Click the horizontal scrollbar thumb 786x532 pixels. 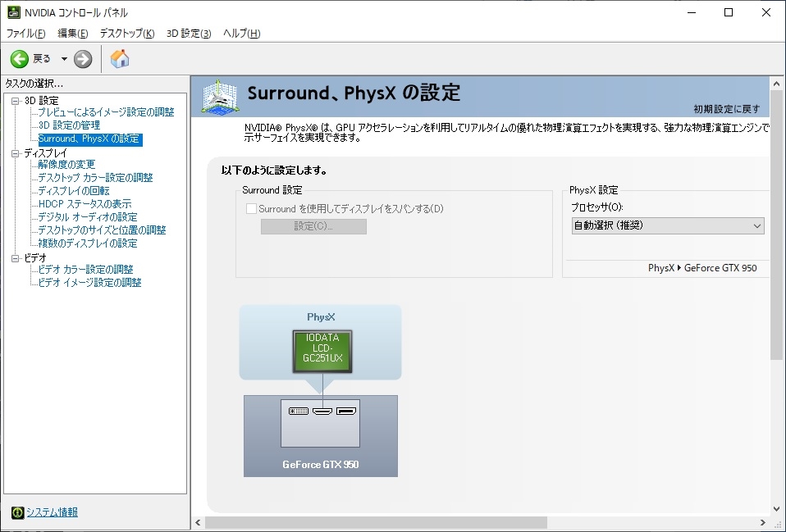[x=376, y=523]
